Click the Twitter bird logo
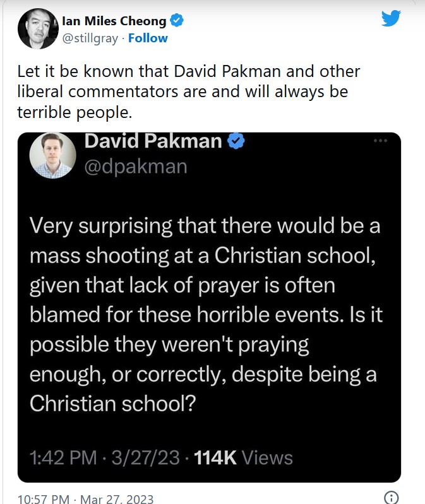 (392, 18)
